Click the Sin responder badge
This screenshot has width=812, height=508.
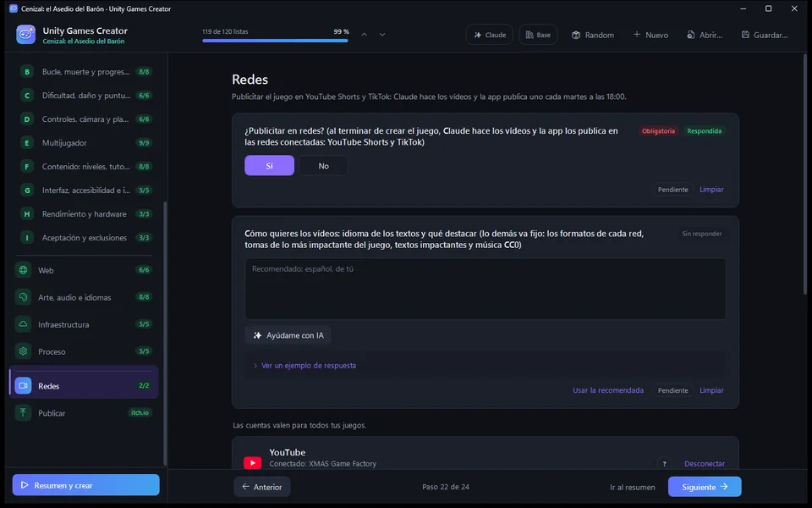pos(702,234)
